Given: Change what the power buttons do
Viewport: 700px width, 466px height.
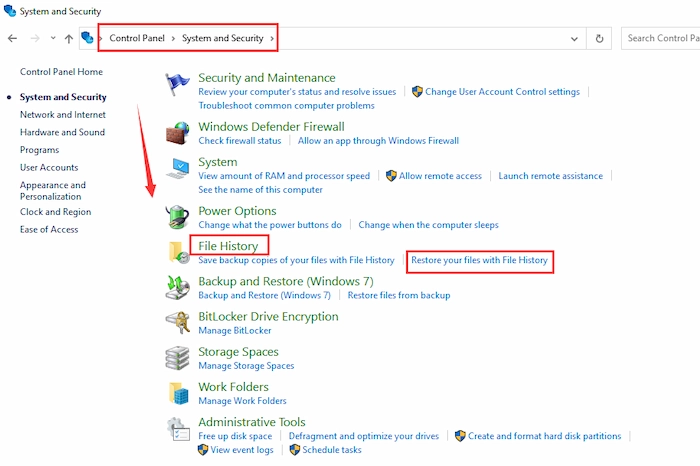Looking at the screenshot, I should [x=270, y=225].
